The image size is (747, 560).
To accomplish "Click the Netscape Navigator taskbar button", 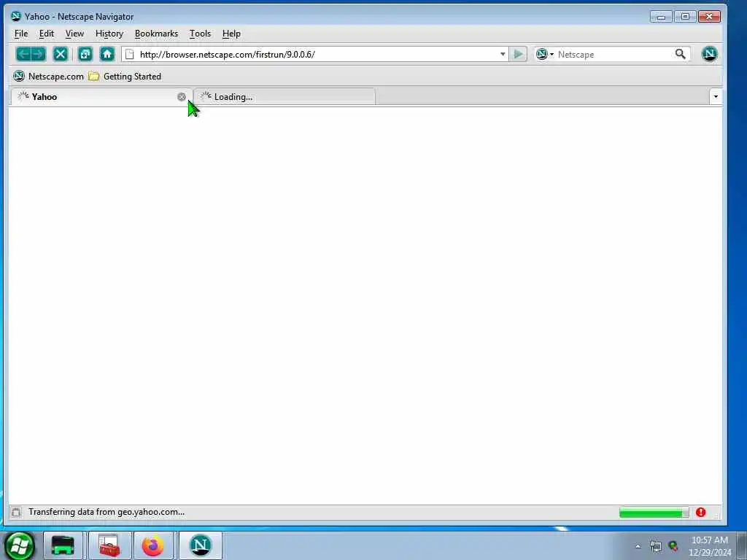I will click(x=201, y=545).
